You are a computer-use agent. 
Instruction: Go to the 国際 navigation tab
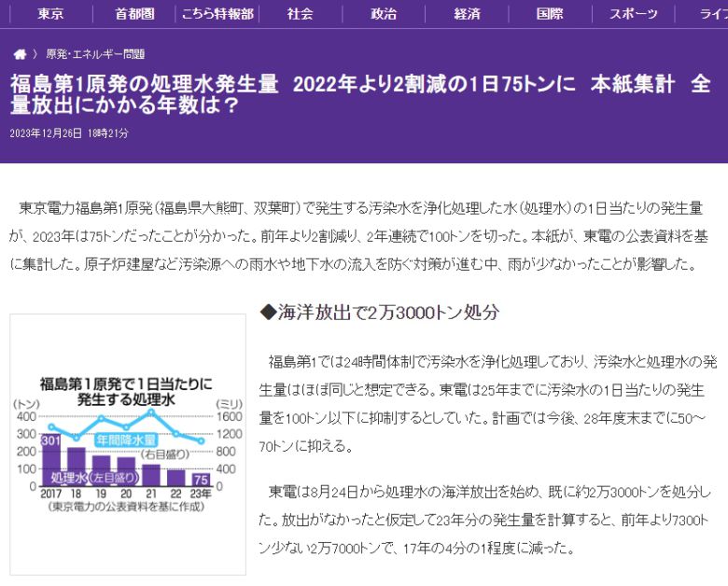click(550, 14)
